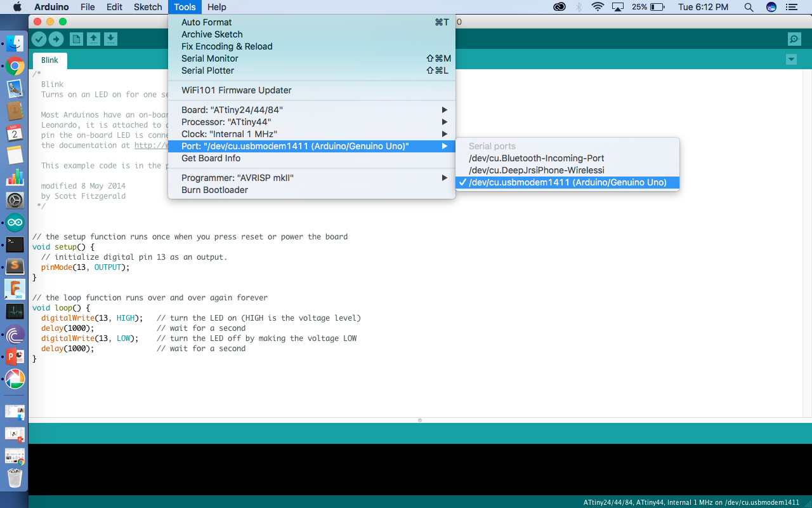812x508 pixels.
Task: Open the Mail stamp icon in dock
Action: (15, 89)
